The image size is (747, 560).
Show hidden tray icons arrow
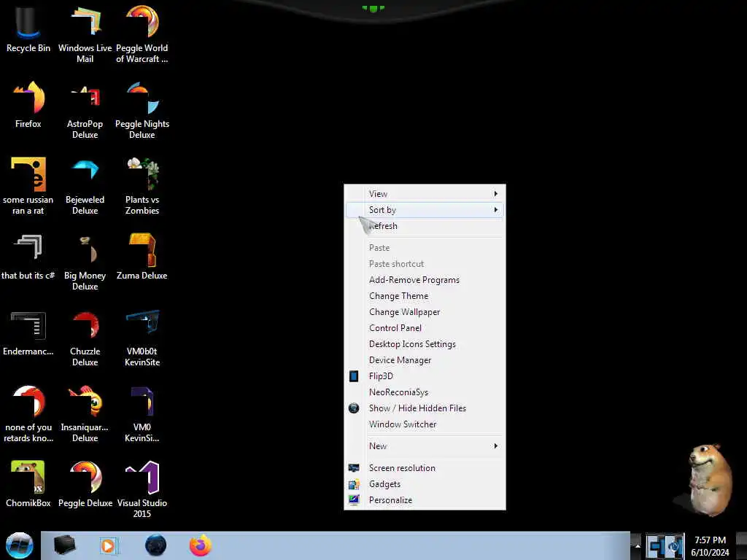tap(637, 545)
